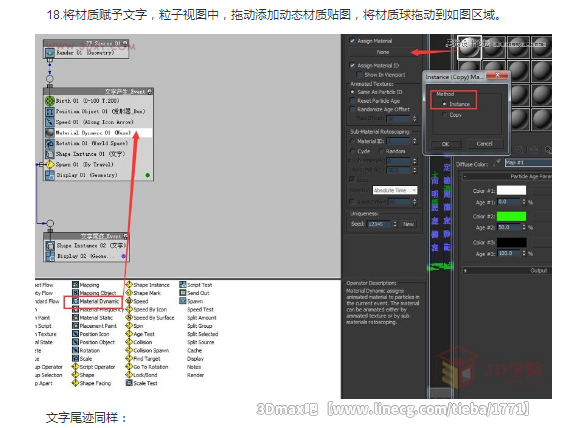Click the Age #2 value field
This screenshot has height=428, width=569.
509,227
